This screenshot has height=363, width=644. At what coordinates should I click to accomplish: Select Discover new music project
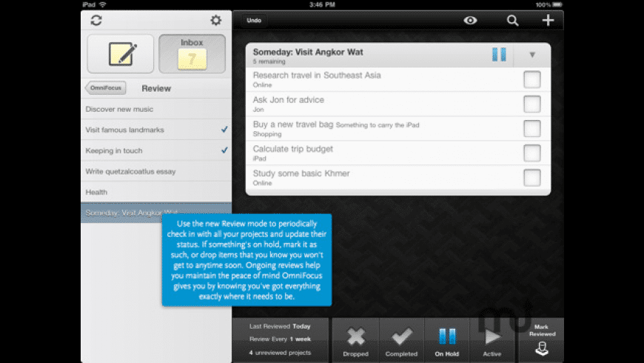156,109
